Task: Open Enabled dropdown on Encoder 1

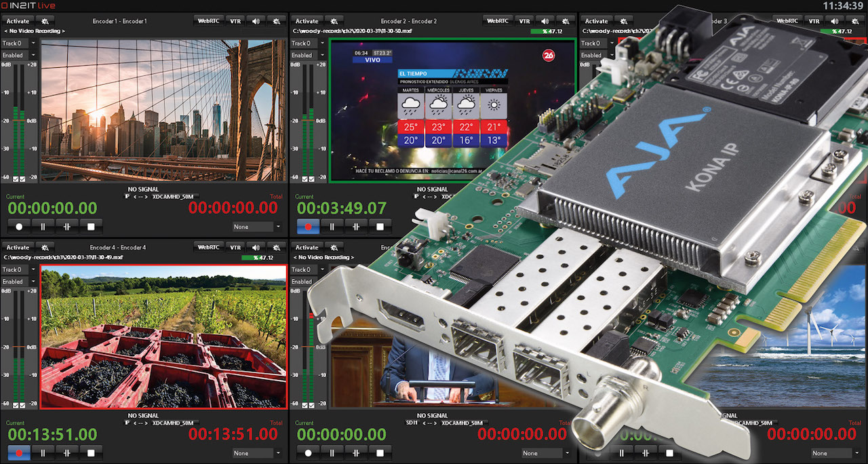Action: 19,55
